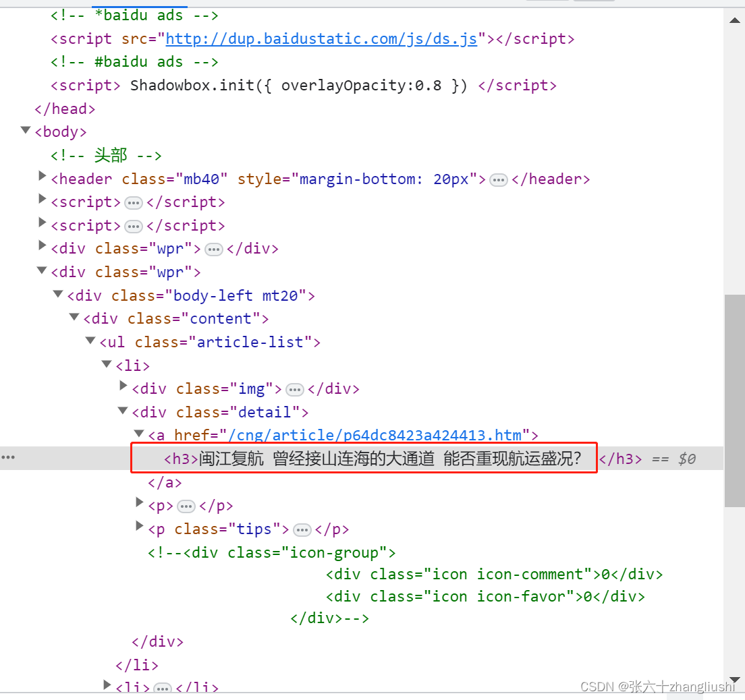Image resolution: width=745 pixels, height=700 pixels.
Task: Collapse the body element
Action: (x=26, y=129)
